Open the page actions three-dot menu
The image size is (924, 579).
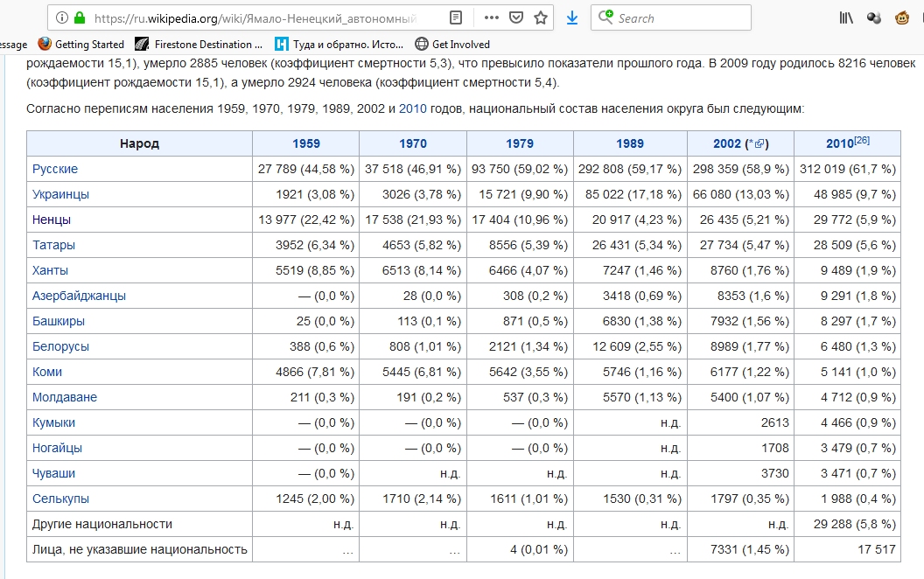[x=492, y=17]
